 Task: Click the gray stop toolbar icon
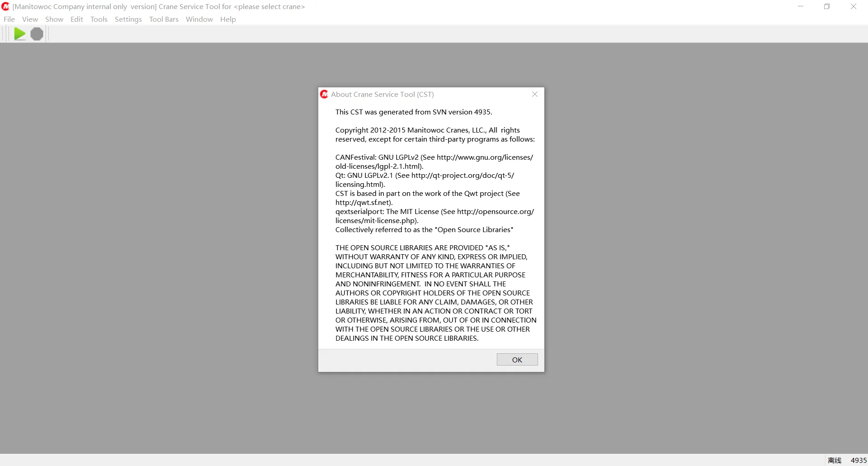[x=37, y=34]
